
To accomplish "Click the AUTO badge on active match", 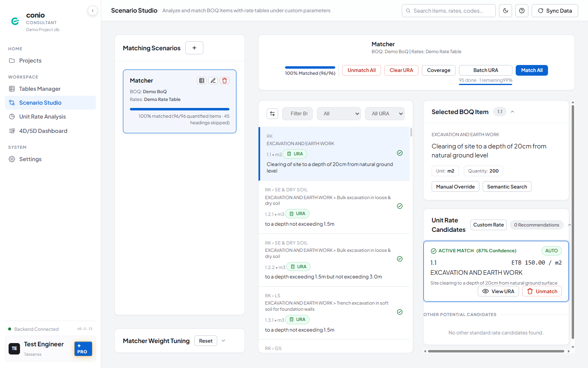I will (x=551, y=251).
